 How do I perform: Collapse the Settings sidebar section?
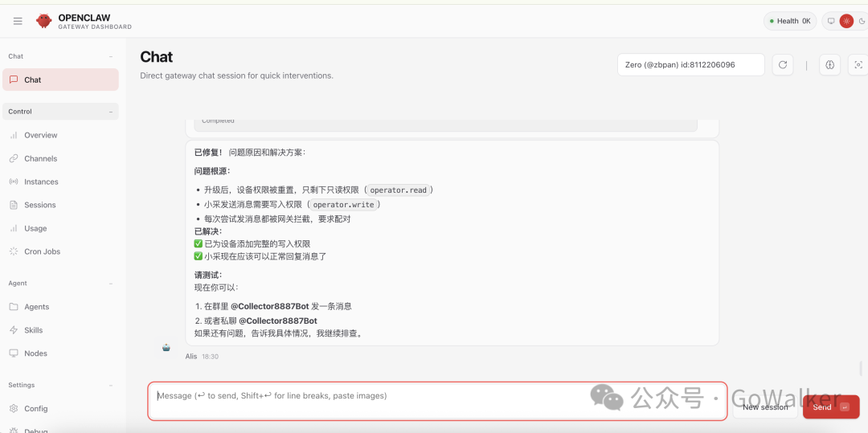point(111,385)
